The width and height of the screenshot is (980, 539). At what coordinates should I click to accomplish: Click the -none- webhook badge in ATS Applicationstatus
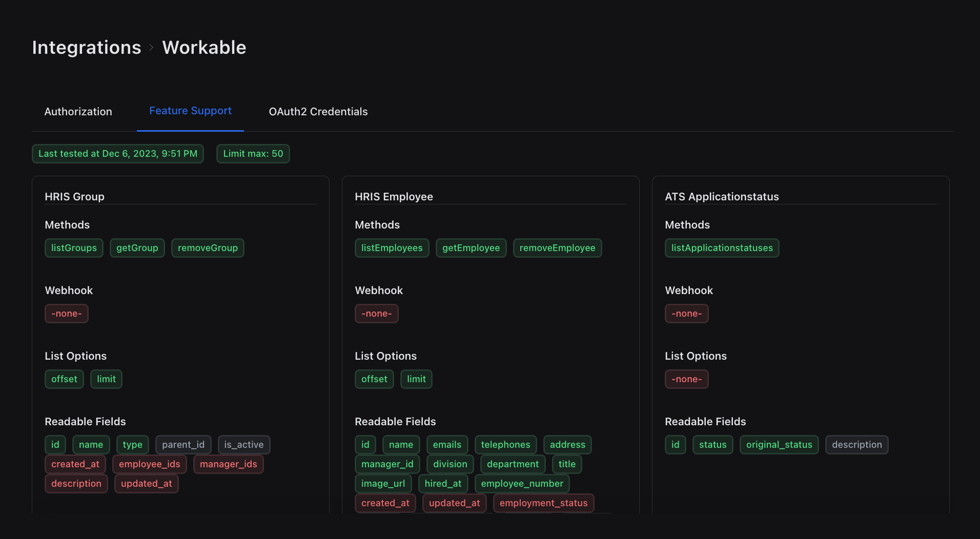click(686, 313)
